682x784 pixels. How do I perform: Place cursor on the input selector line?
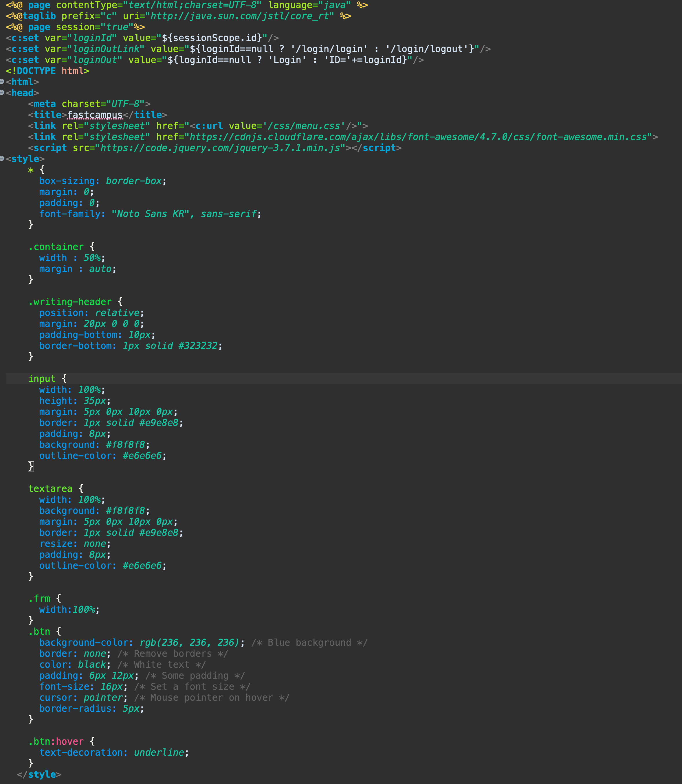pos(42,378)
